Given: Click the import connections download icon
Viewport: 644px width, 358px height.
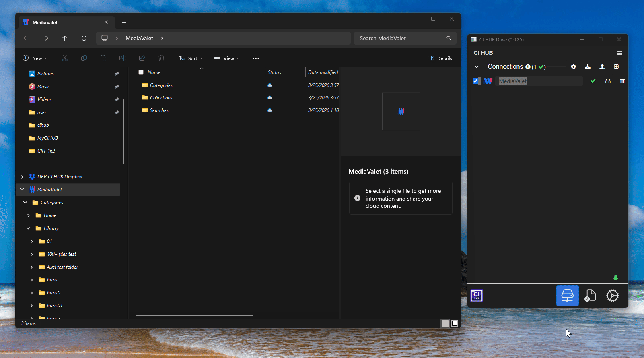Looking at the screenshot, I should tap(588, 67).
